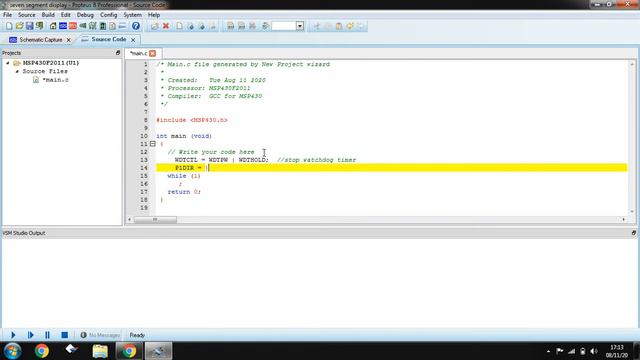Click the Home Page house icon
Viewport: 640px width, 360px height.
pyautogui.click(x=53, y=26)
